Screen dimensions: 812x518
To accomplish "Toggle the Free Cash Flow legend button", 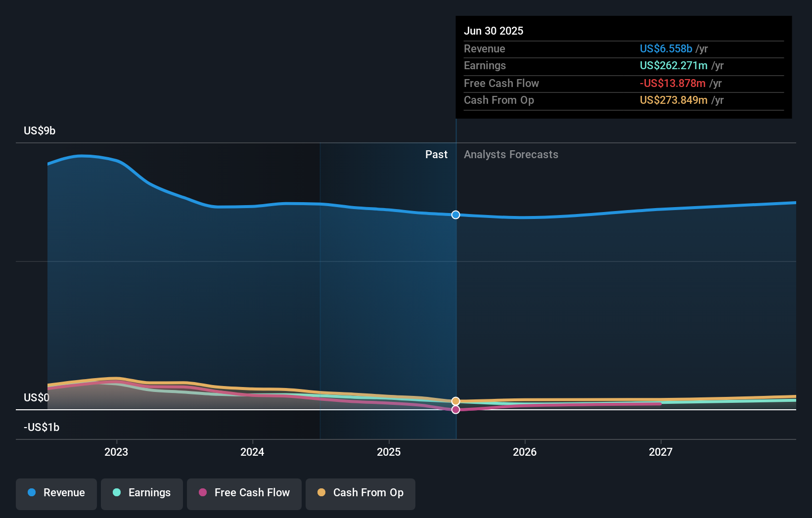I will pyautogui.click(x=244, y=494).
